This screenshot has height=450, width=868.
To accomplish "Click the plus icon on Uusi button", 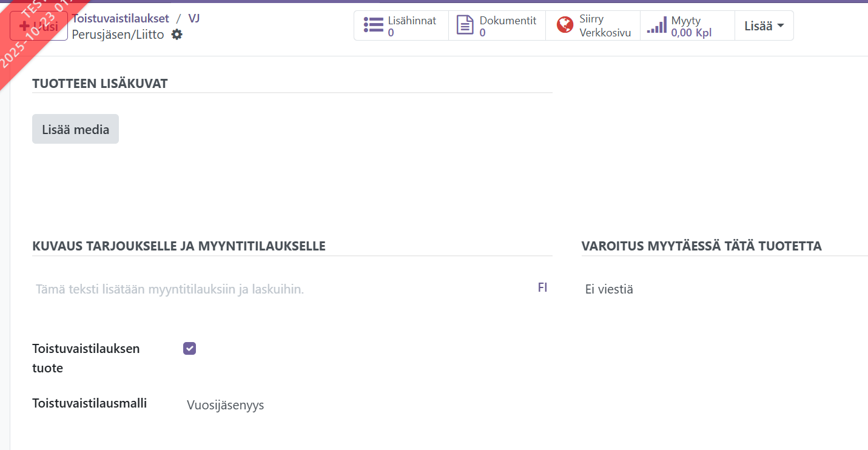I will point(24,26).
